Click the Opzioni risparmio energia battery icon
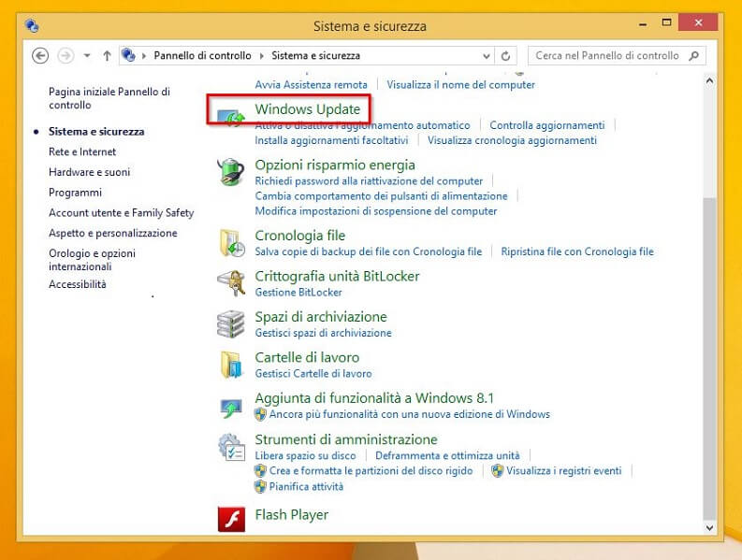Screen dimensions: 742x560 point(230,172)
